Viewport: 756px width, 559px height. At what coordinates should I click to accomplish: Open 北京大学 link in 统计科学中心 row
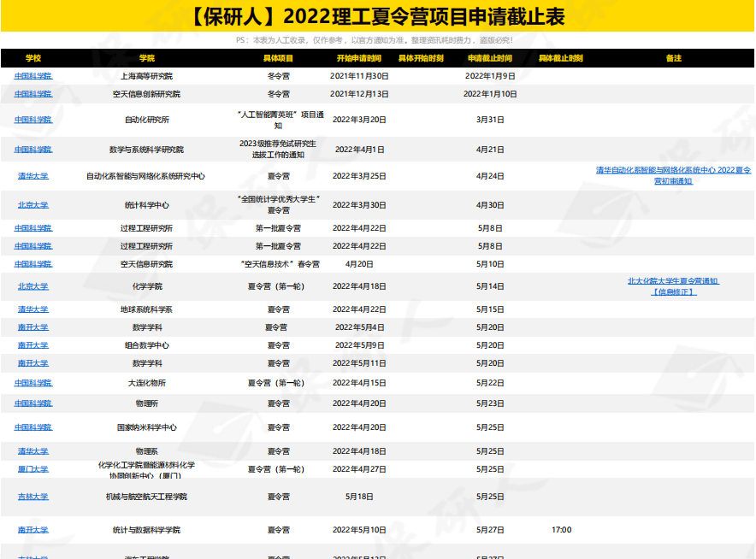click(33, 205)
